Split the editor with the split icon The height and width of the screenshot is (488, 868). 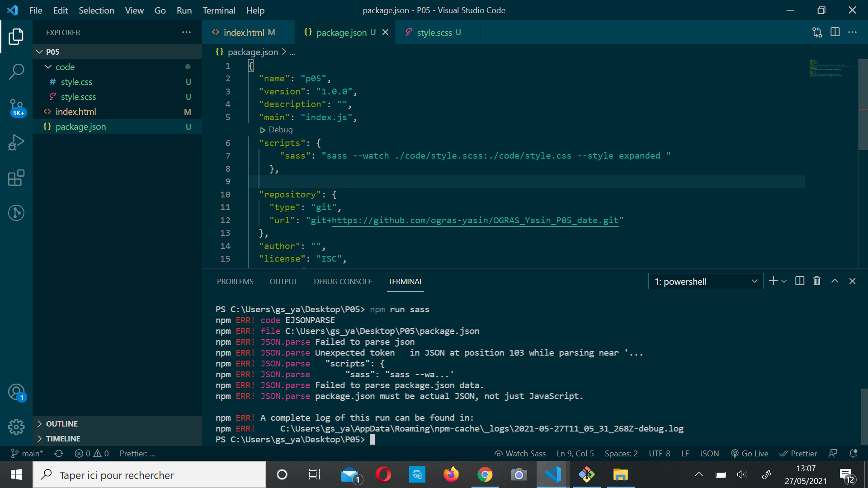(834, 32)
